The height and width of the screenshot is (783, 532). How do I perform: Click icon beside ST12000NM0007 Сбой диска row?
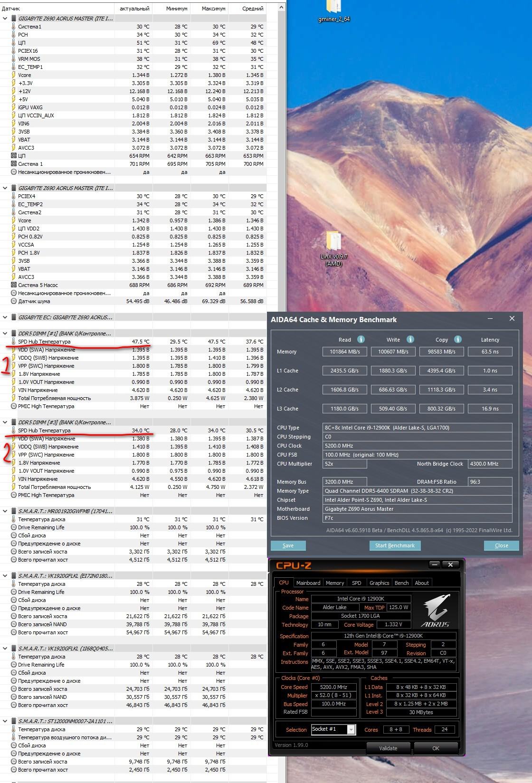(13, 745)
